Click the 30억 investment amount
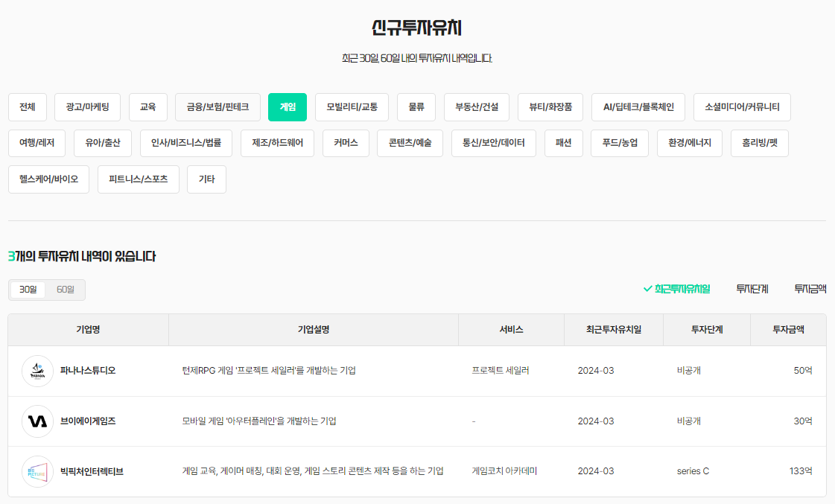Image resolution: width=835 pixels, height=504 pixels. [x=803, y=421]
